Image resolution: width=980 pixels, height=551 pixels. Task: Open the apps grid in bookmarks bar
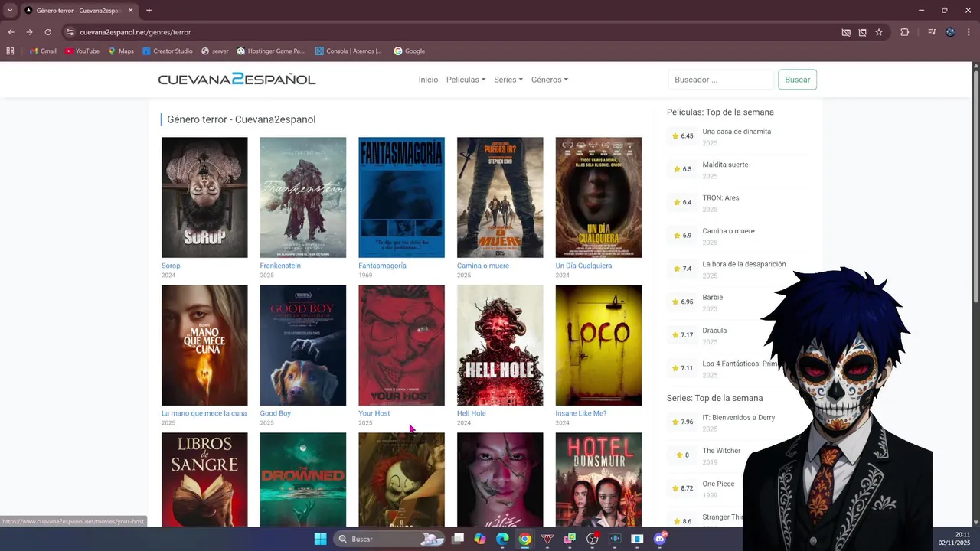click(x=10, y=51)
